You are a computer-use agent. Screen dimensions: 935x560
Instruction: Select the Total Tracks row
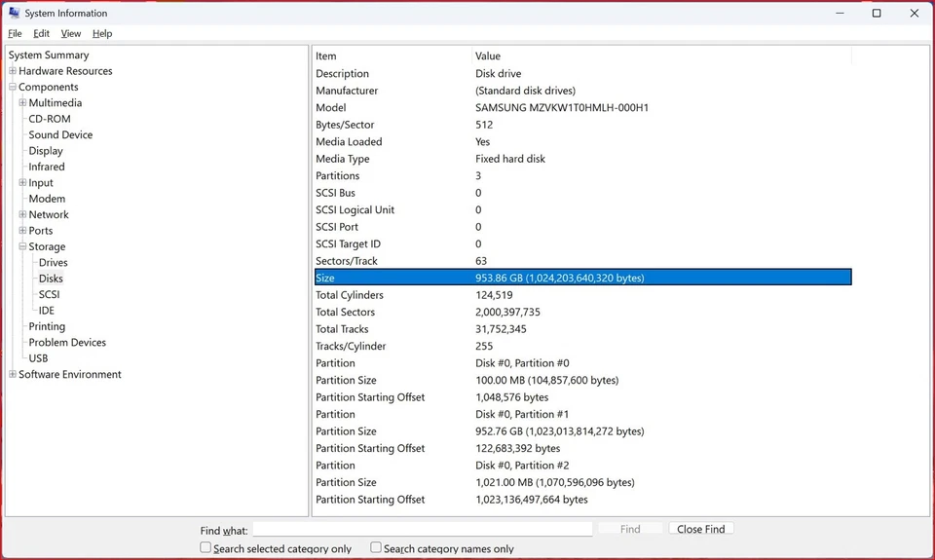click(x=582, y=328)
